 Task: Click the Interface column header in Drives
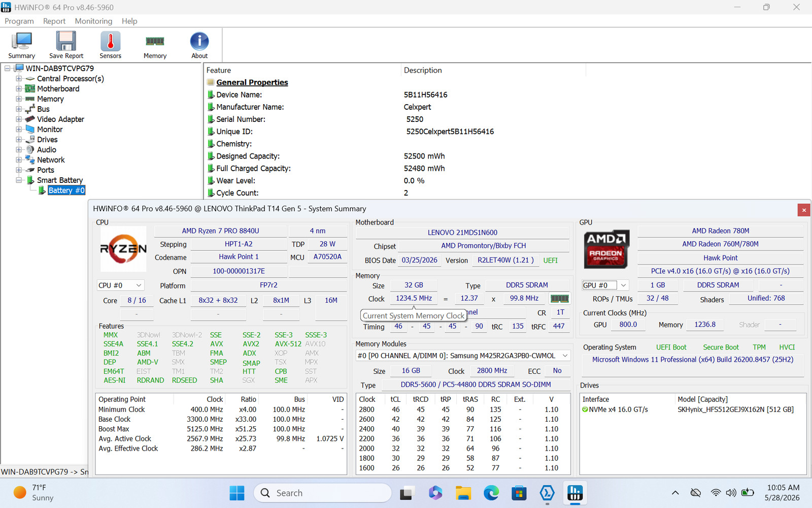[628, 399]
